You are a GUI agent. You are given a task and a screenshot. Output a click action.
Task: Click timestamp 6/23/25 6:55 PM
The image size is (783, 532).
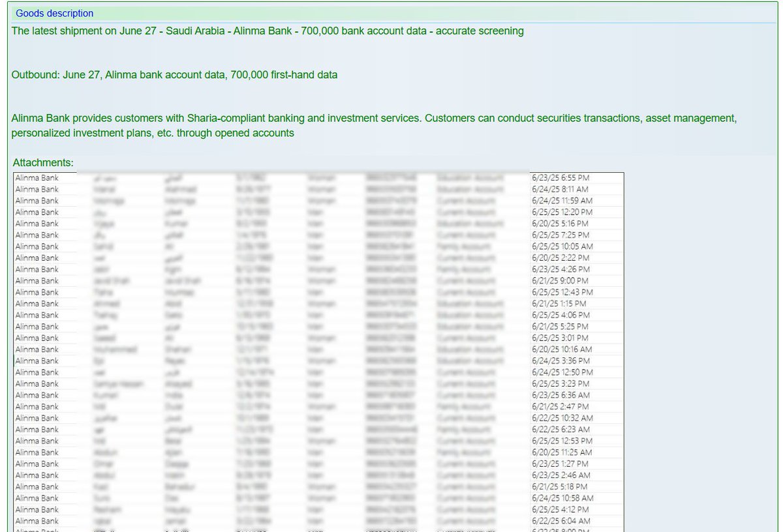pos(560,177)
